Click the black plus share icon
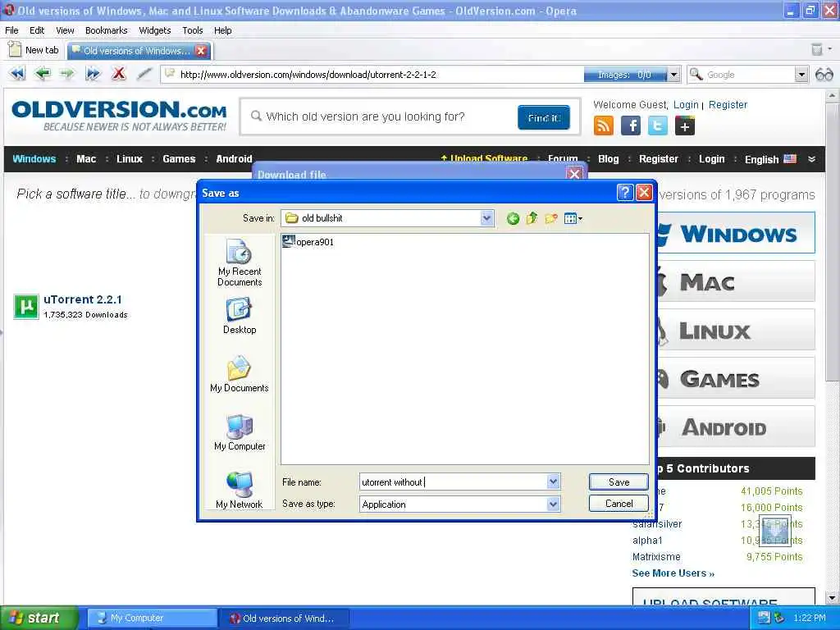The height and width of the screenshot is (630, 840). click(685, 126)
